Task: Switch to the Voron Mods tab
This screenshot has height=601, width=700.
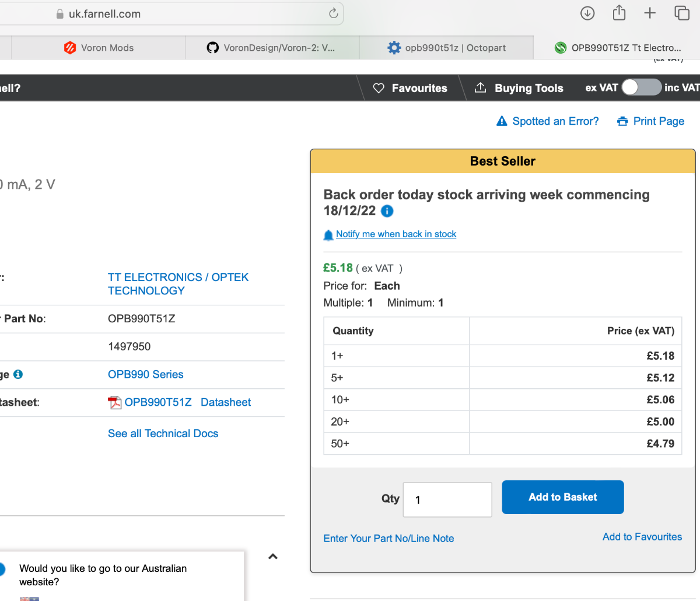Action: point(99,48)
